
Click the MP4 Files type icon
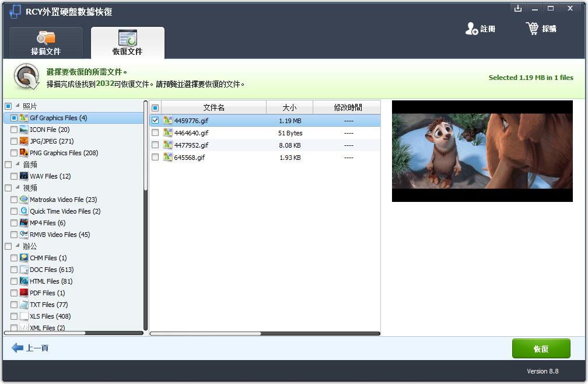point(24,223)
